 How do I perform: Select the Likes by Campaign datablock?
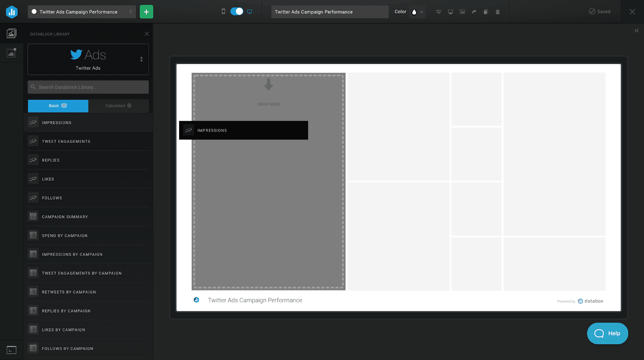[x=88, y=329]
